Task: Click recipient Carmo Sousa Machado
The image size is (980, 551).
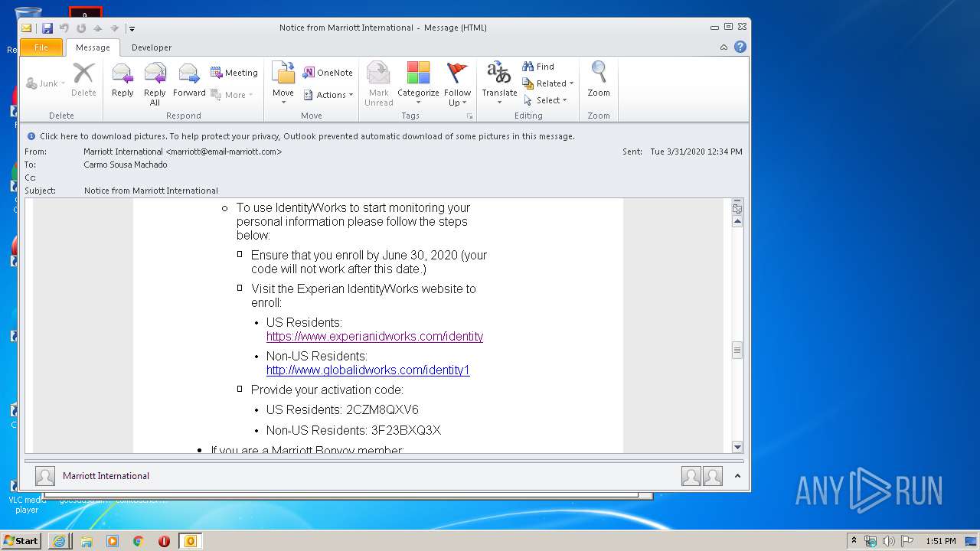Action: point(125,165)
